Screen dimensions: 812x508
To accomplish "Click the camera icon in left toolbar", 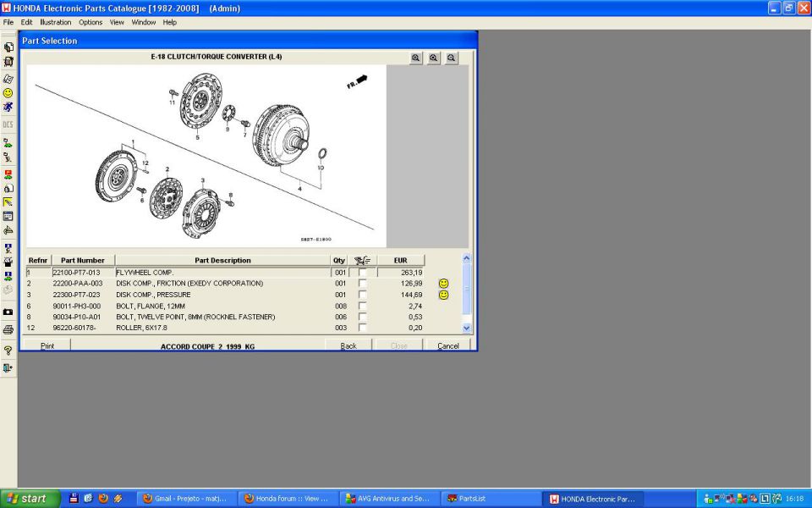I will (x=8, y=312).
